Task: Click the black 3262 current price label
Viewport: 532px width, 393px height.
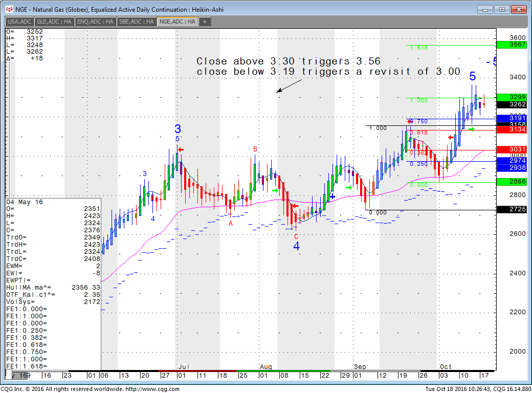Action: pyautogui.click(x=512, y=104)
